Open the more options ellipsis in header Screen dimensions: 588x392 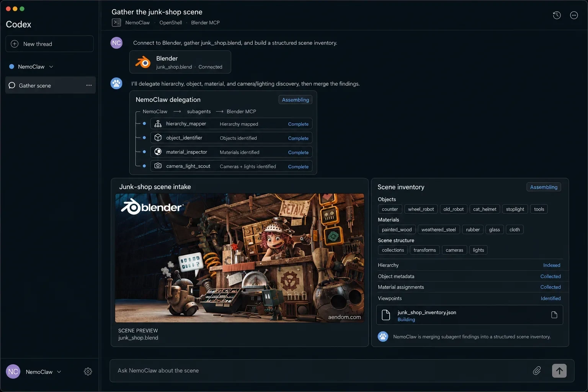[574, 15]
